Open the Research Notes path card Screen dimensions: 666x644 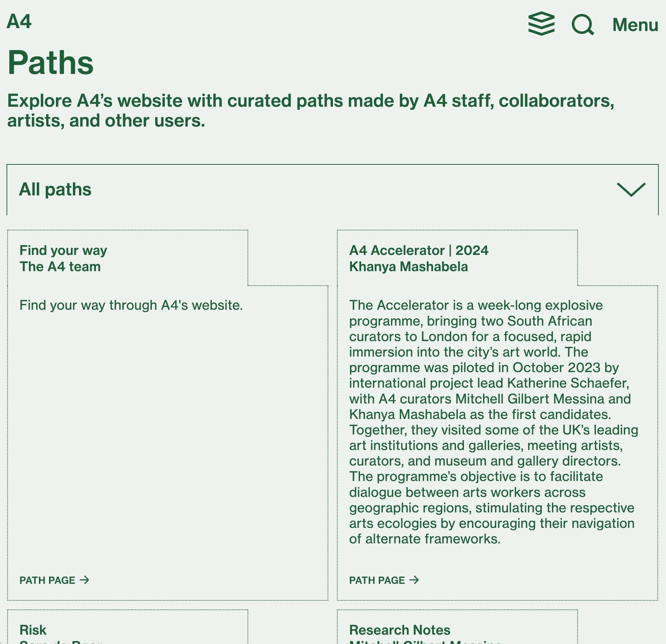400,630
